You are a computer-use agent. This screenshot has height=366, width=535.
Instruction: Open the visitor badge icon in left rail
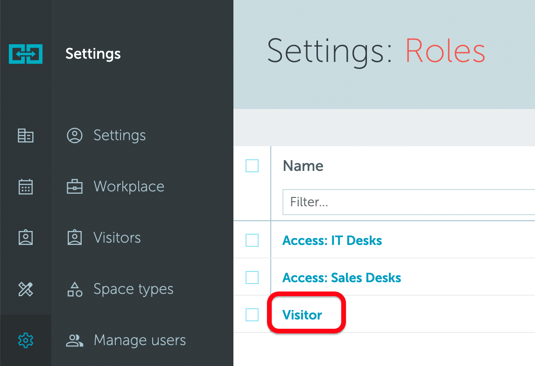26,237
